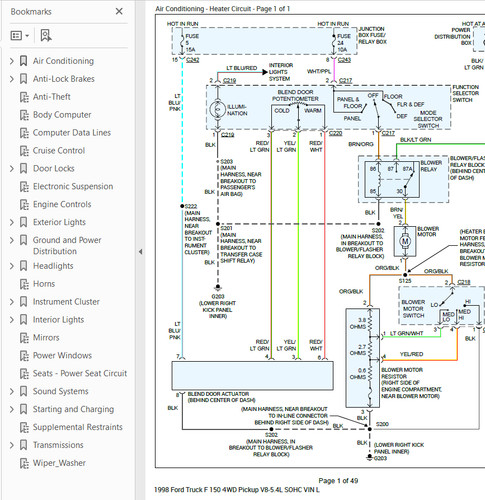Expand the Interior Lights bookmark
This screenshot has width=485, height=500.
12,320
